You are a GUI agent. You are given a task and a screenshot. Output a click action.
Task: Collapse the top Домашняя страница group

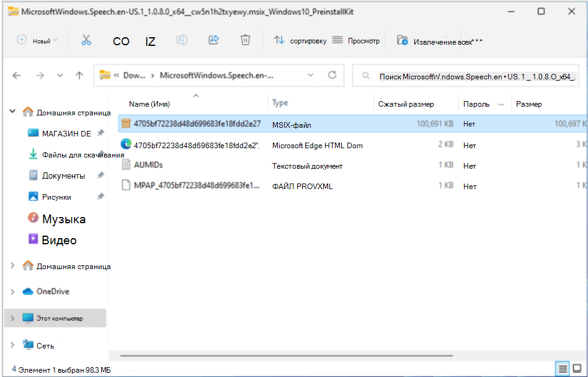pos(12,111)
